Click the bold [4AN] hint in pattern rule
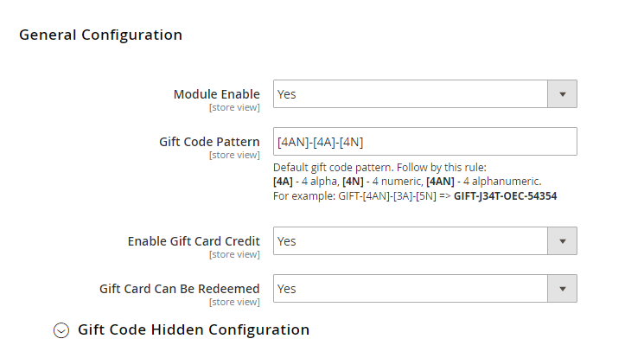 tap(440, 182)
